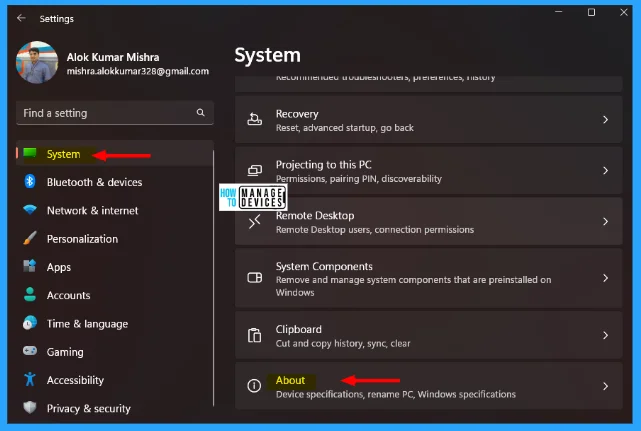The image size is (641, 431).
Task: Click the Network wifi icon
Action: (30, 210)
